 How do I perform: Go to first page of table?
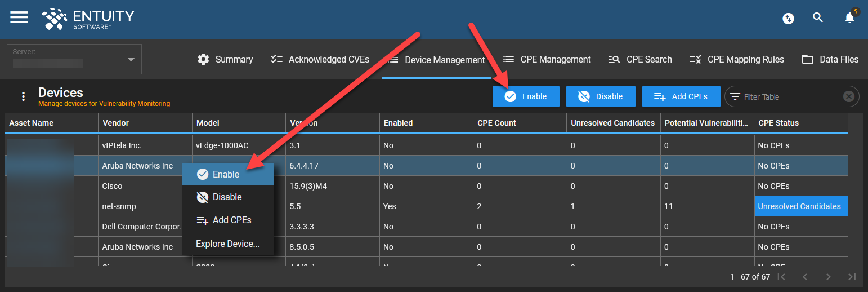coord(781,277)
